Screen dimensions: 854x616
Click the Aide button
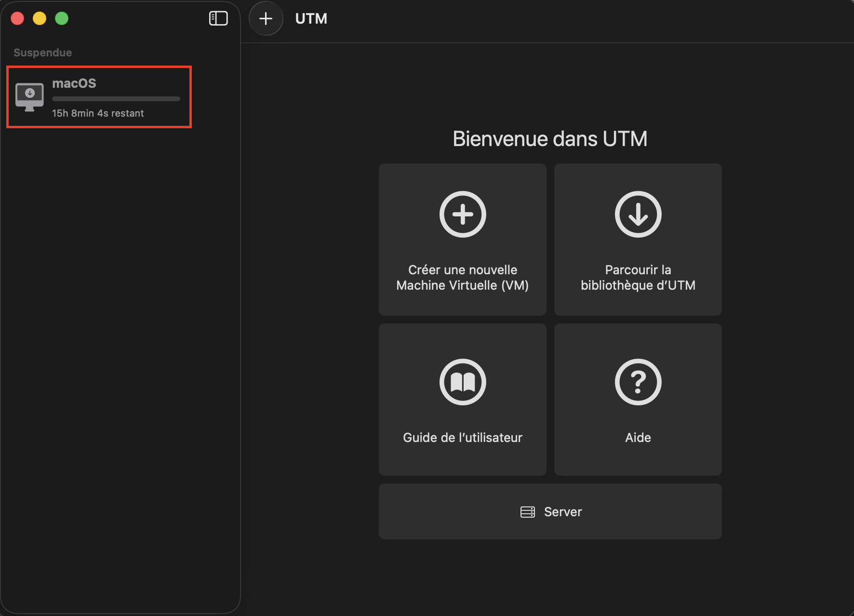pos(638,400)
